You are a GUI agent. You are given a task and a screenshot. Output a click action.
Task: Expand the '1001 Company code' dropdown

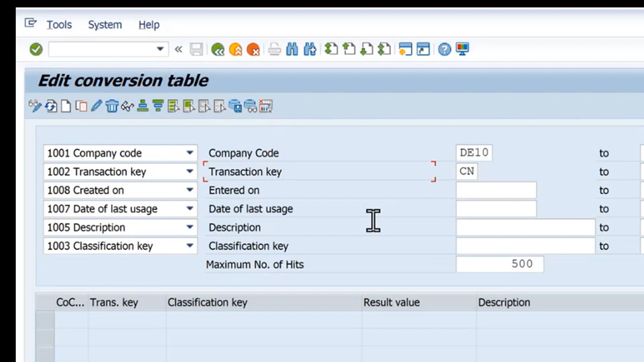(190, 153)
